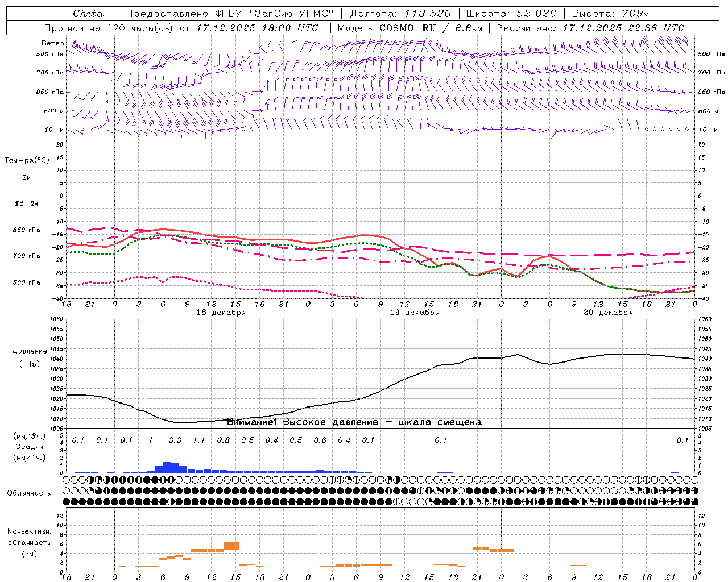728x582 pixels.
Task: Click the "2м" temperature legend entry
Action: coord(27,177)
